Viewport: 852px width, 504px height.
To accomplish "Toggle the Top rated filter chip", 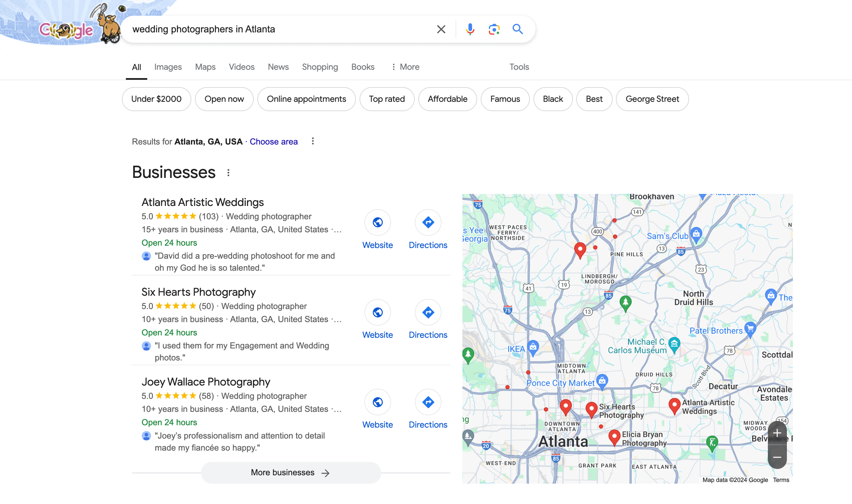I will 387,99.
